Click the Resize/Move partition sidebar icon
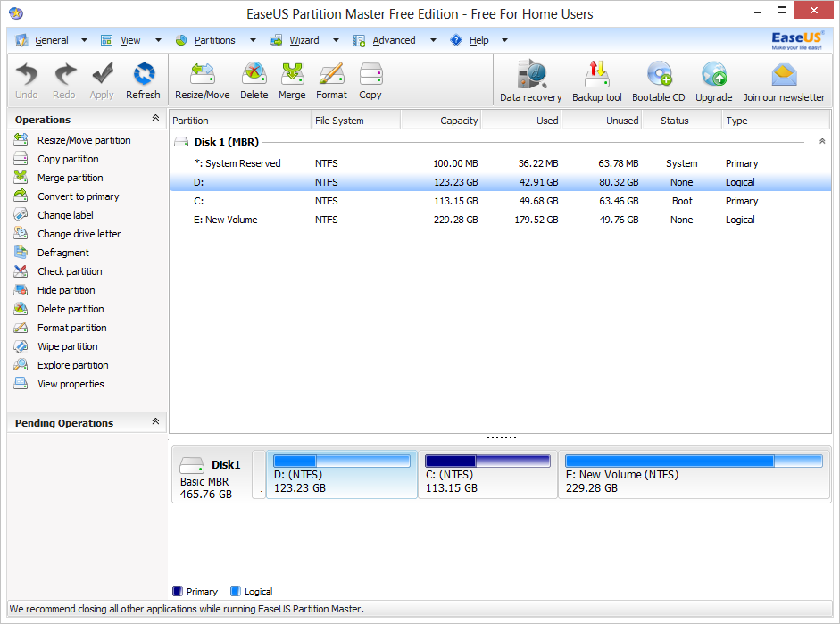The height and width of the screenshot is (624, 840). 21,140
